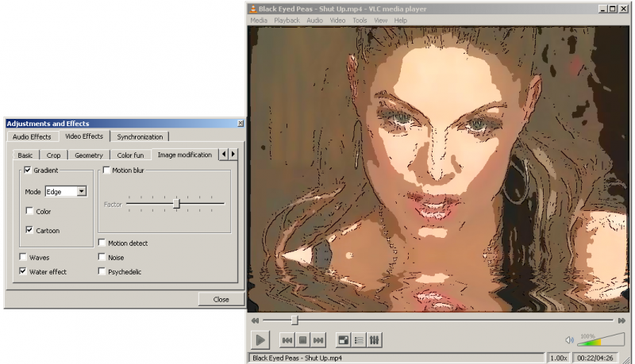Close the Adjustments and Effects dialog with X
This screenshot has height=364, width=635.
[x=241, y=124]
